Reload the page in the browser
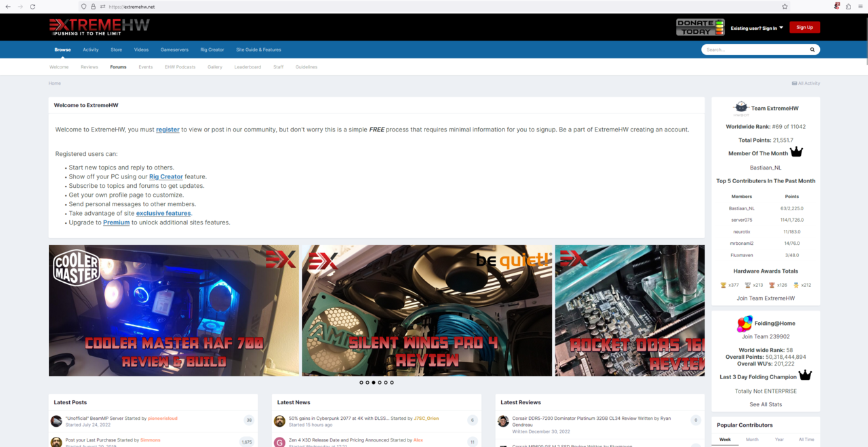The image size is (868, 447). (32, 6)
